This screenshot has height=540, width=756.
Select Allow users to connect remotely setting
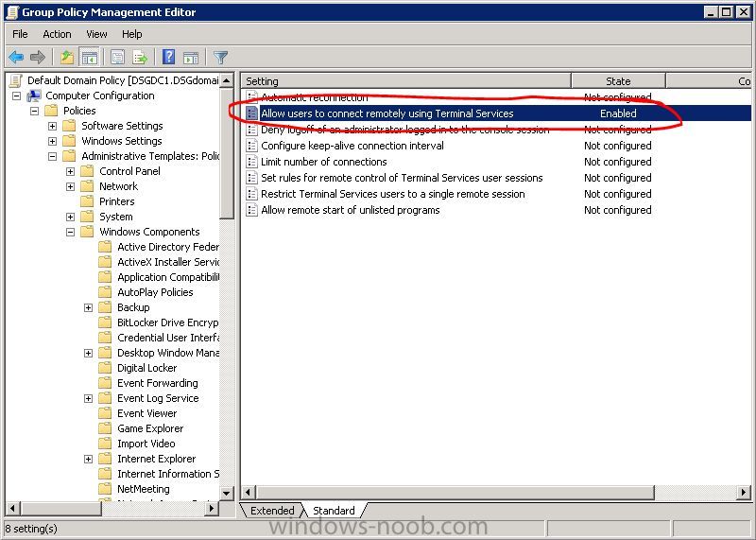pyautogui.click(x=498, y=113)
